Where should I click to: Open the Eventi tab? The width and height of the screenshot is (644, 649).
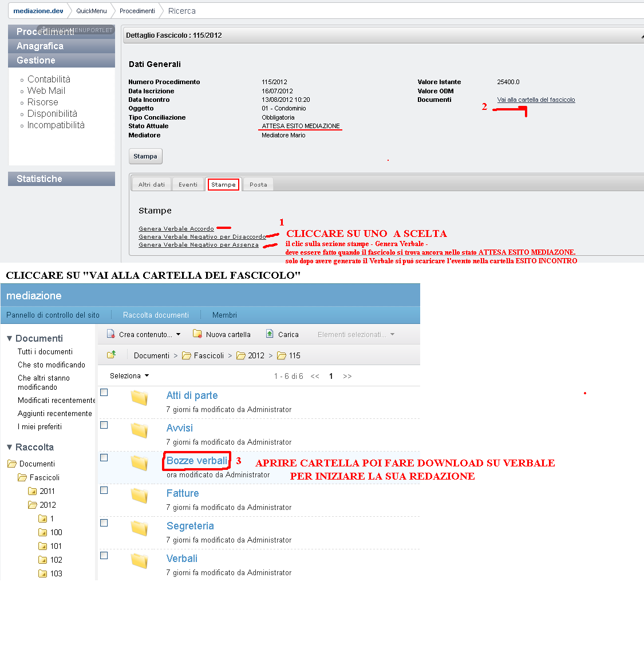point(188,185)
